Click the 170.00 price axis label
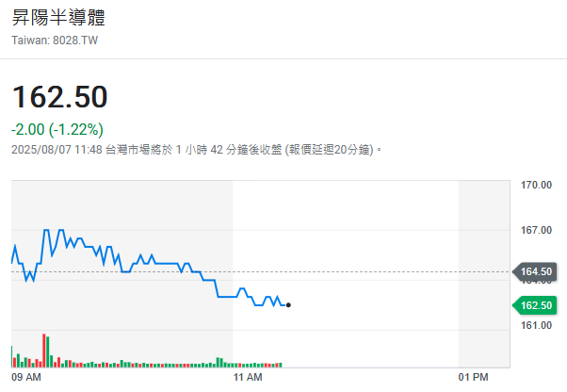Image resolution: width=567 pixels, height=392 pixels. coord(536,185)
